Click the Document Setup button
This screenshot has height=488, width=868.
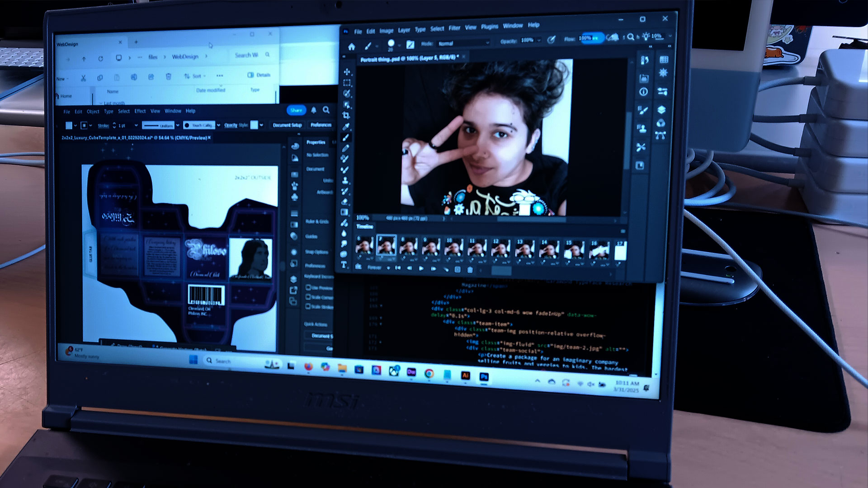[x=287, y=125]
